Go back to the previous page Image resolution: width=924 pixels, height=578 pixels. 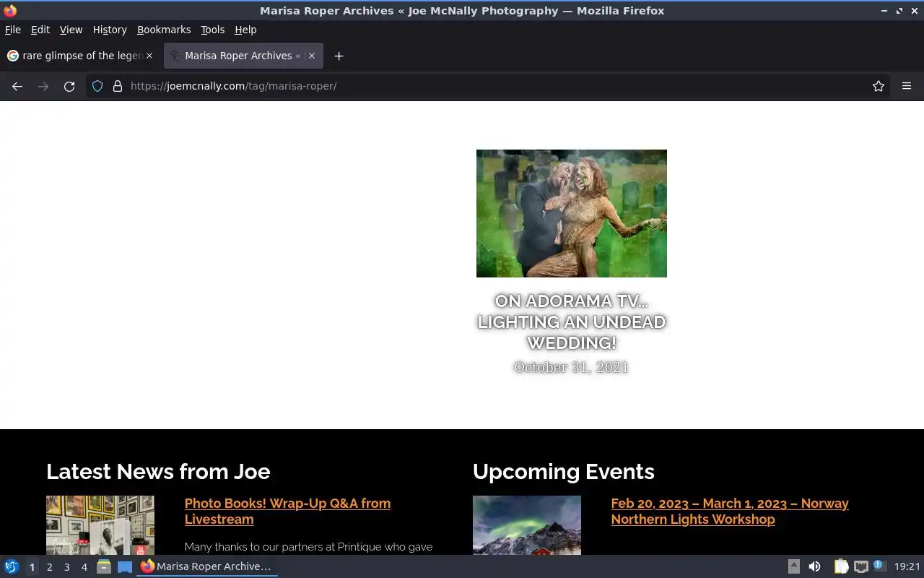coord(17,86)
